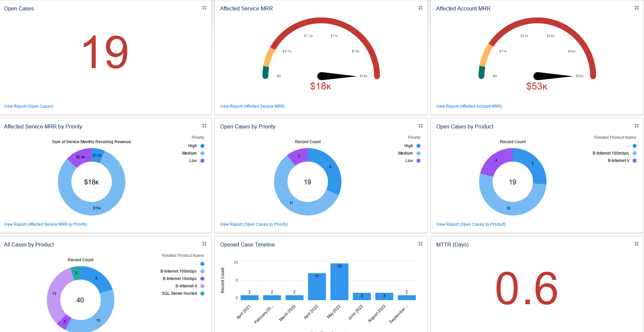This screenshot has height=332, width=644.
Task: Click the August 2022 timeline bar
Action: click(x=384, y=296)
